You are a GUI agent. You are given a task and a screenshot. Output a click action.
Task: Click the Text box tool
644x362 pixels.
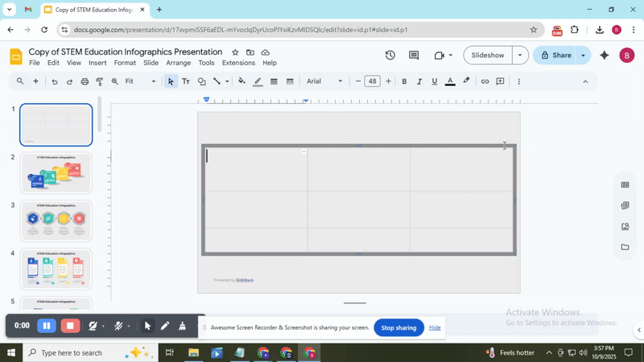tap(186, 81)
